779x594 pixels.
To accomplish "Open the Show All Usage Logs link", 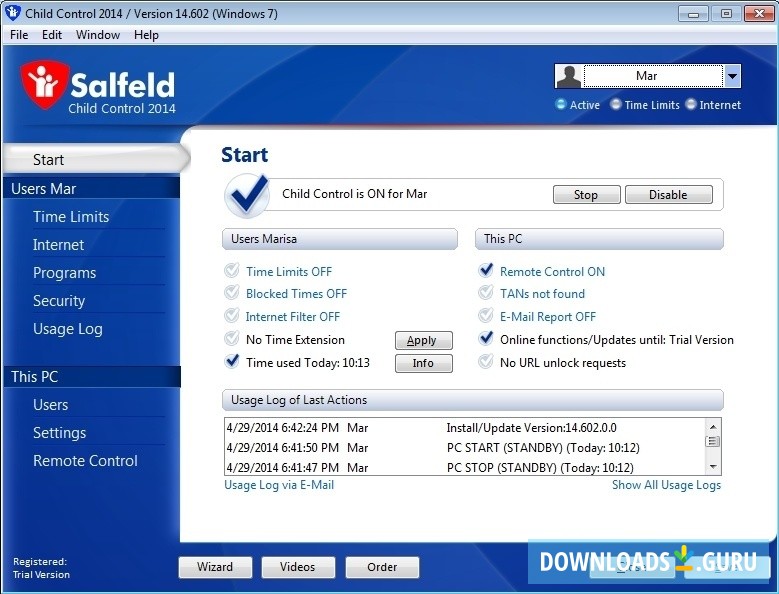I will (666, 485).
